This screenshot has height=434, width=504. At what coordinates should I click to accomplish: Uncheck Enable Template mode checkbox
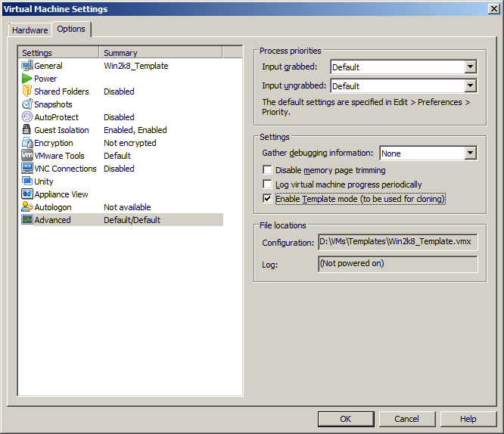pos(267,199)
